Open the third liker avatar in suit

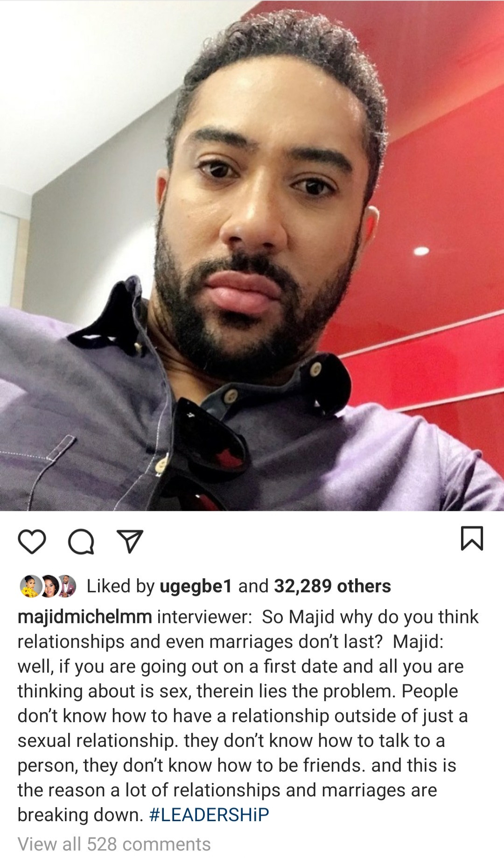click(67, 586)
